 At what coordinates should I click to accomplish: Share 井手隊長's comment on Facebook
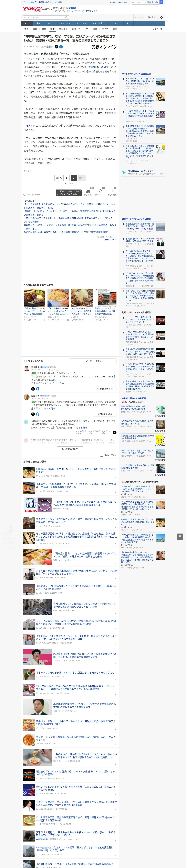click(38, 389)
